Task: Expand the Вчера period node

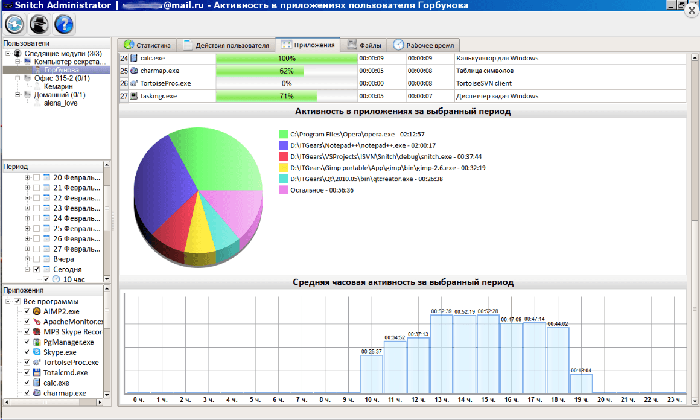Action: tap(27, 259)
